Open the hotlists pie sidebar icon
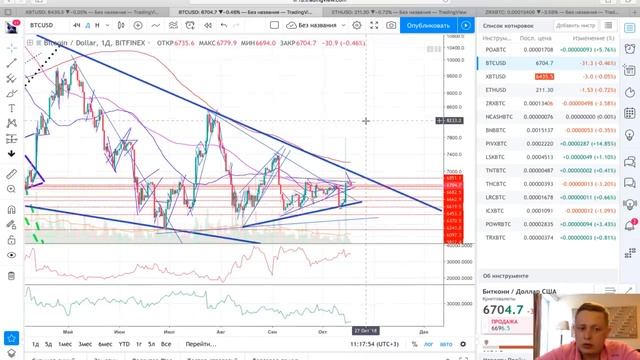The height and width of the screenshot is (360, 640). tap(629, 92)
